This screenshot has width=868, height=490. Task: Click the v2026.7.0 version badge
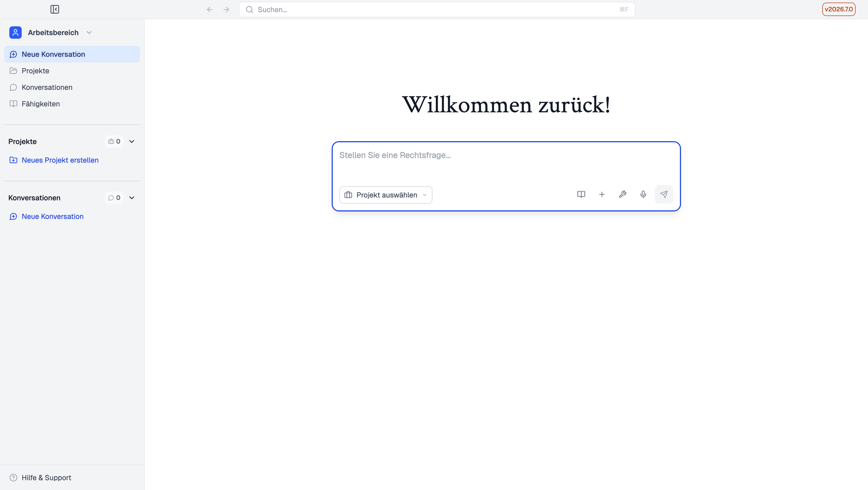(838, 9)
